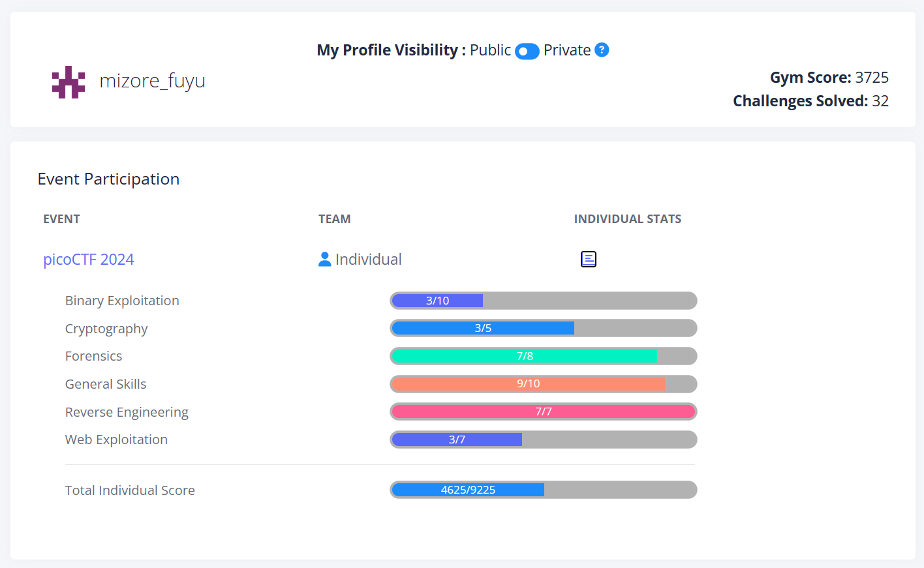
Task: Open the profile visibility help icon
Action: point(602,50)
